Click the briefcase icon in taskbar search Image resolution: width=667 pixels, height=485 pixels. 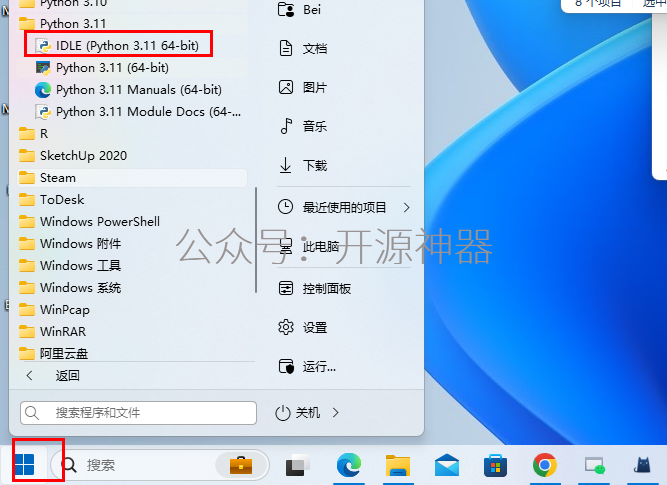click(241, 465)
